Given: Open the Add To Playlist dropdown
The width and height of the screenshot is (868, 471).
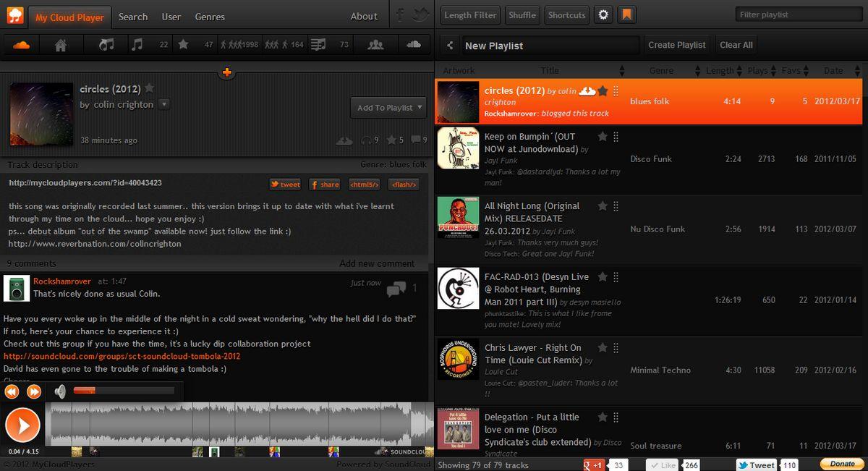Looking at the screenshot, I should 388,108.
